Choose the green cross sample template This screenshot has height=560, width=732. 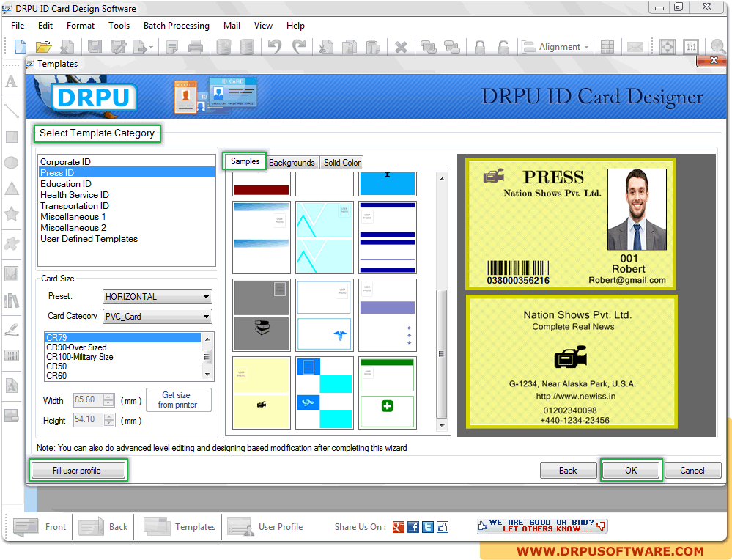(387, 393)
